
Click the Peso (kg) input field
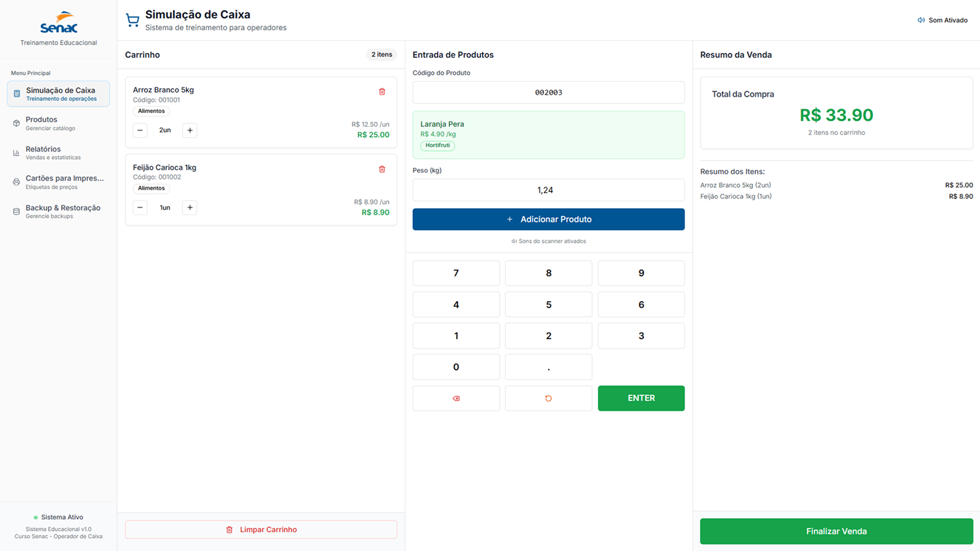(x=548, y=190)
